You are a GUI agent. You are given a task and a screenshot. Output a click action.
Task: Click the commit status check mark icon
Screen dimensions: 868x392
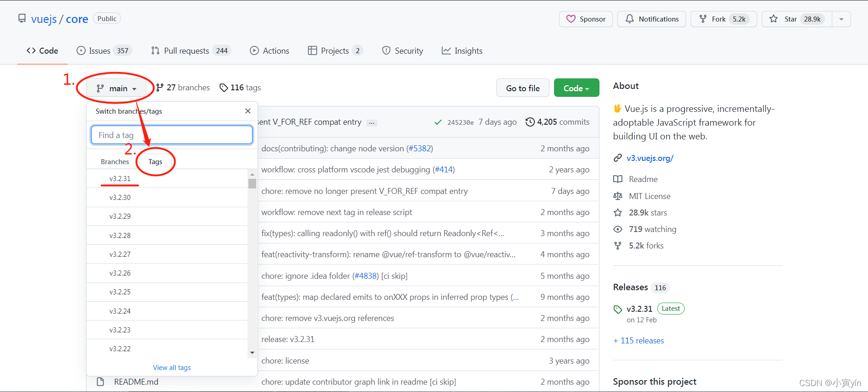(x=438, y=122)
